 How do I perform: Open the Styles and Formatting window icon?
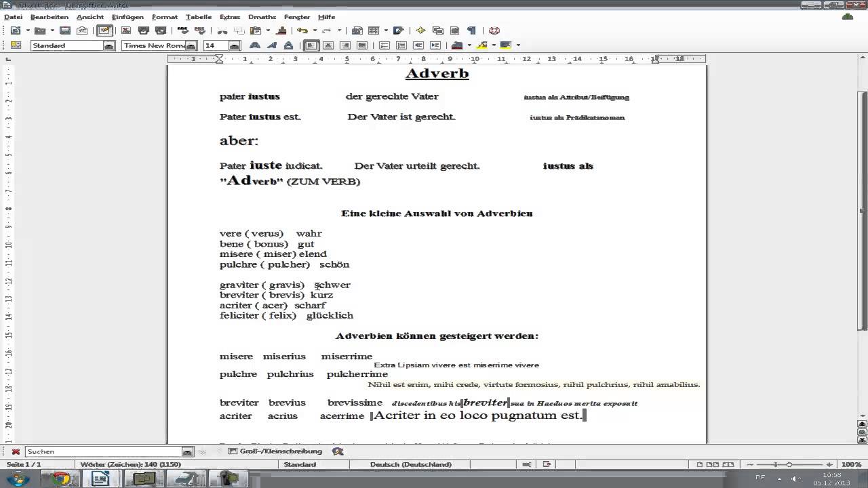[x=16, y=45]
